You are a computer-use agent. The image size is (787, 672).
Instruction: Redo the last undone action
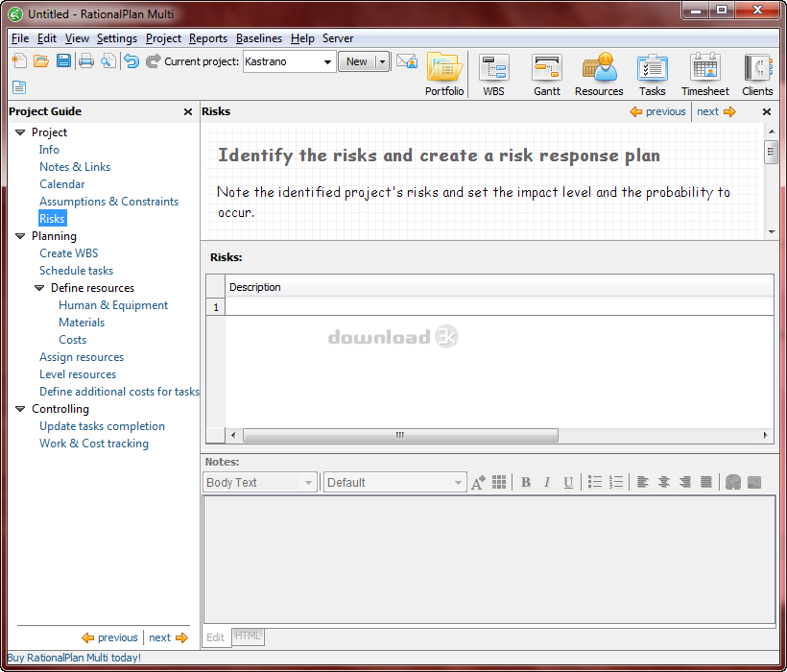coord(154,61)
